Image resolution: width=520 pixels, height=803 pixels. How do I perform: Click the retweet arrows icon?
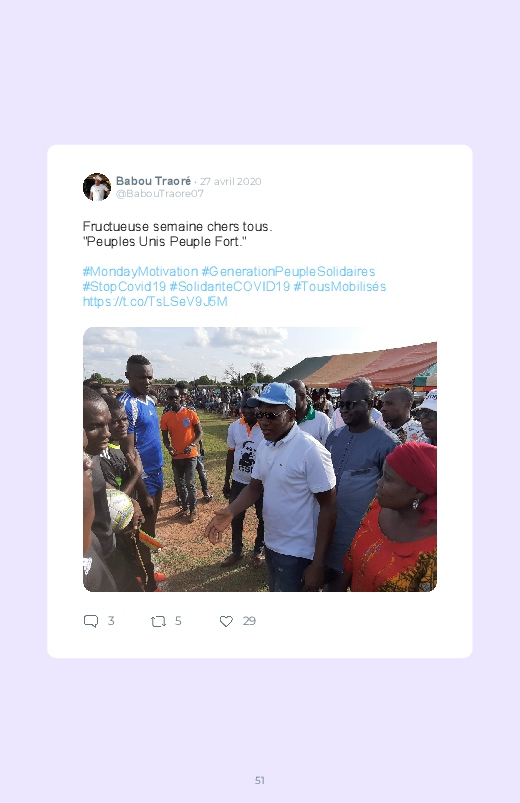point(158,622)
